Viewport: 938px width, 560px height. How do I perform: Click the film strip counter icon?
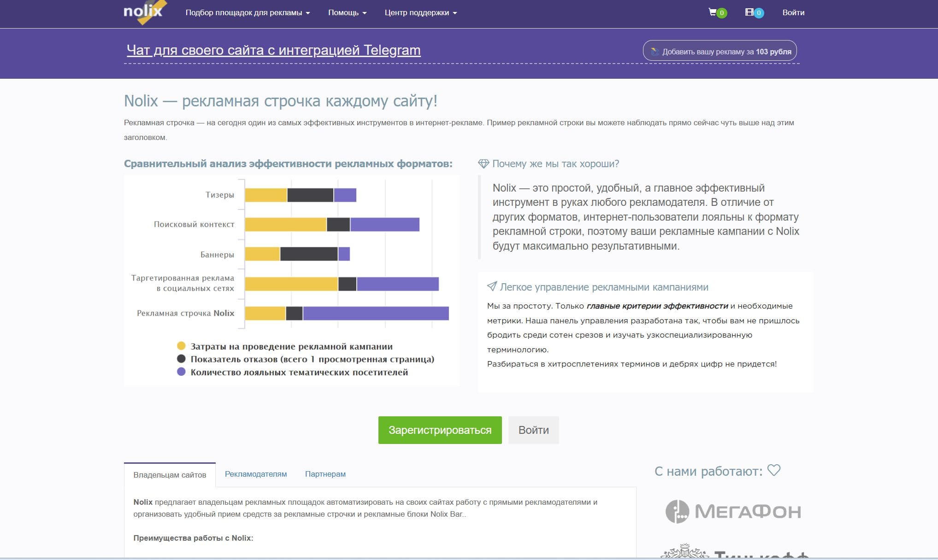point(749,12)
